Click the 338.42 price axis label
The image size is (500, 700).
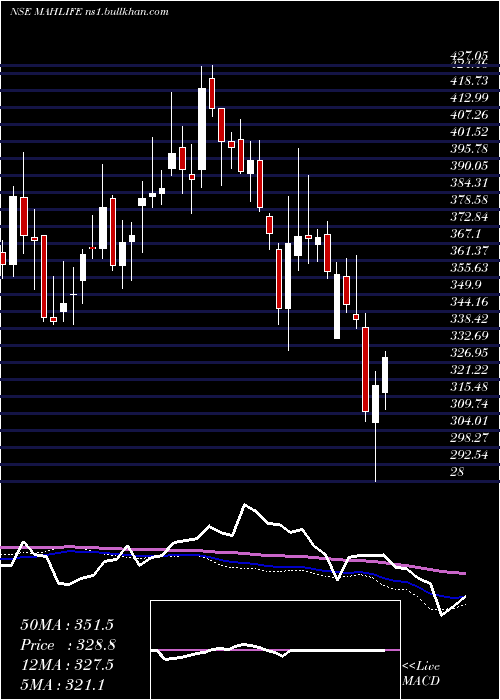[469, 318]
